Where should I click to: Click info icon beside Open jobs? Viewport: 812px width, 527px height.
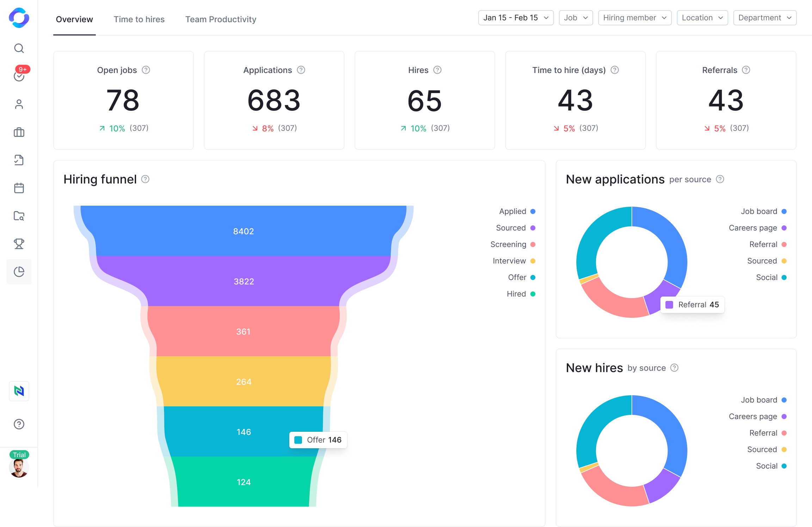[x=146, y=70]
